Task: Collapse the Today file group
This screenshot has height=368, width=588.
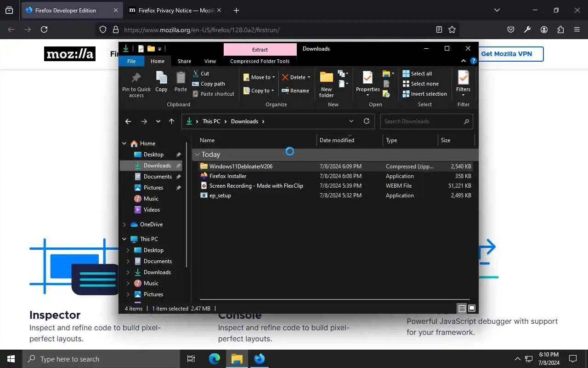Action: coord(197,155)
